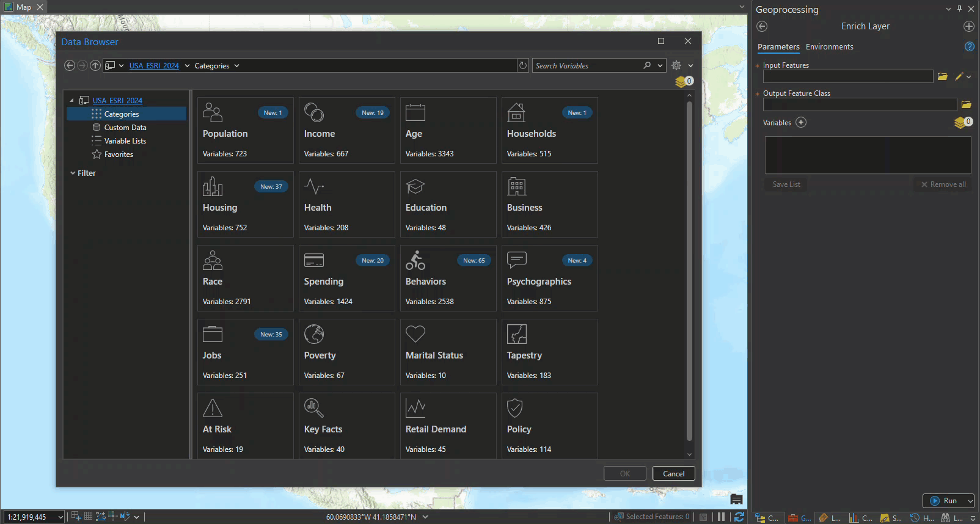Viewport: 980px width, 524px height.
Task: Click the Input Features text field
Action: [x=848, y=76]
